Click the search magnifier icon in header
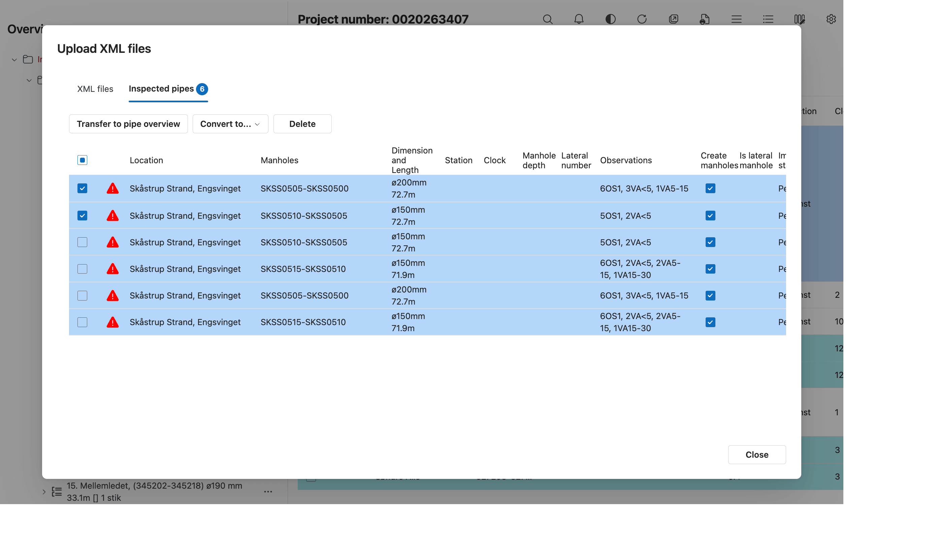Viewport: 937px width, 560px height. [x=548, y=19]
